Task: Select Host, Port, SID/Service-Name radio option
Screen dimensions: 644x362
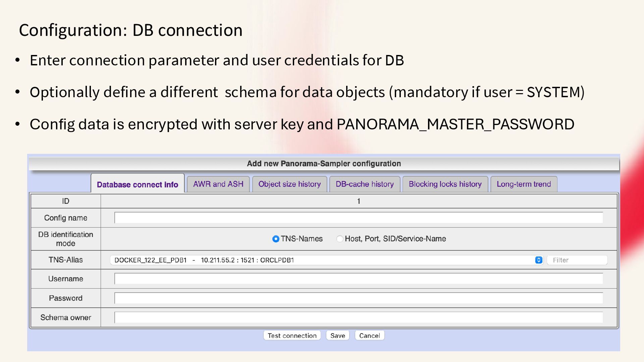Action: click(340, 239)
